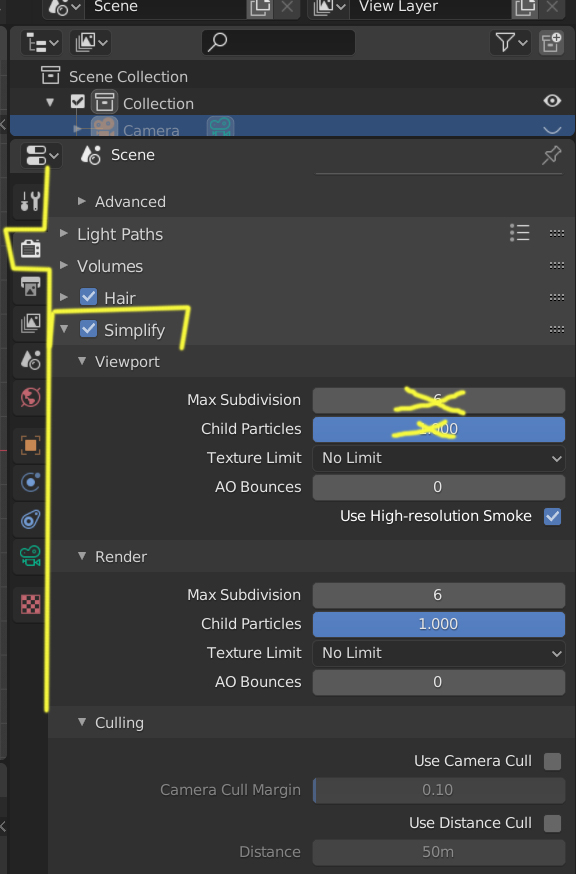Collapse the Culling subpanel
The height and width of the screenshot is (874, 576).
82,722
